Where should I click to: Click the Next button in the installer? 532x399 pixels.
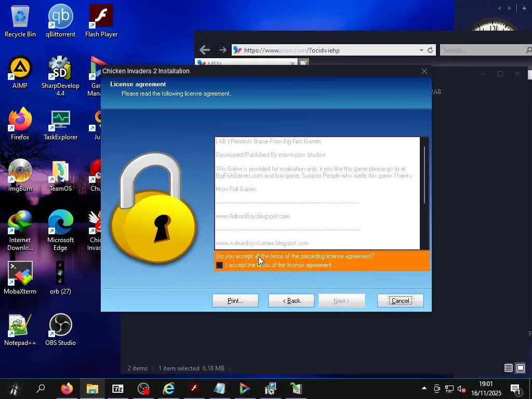(342, 301)
